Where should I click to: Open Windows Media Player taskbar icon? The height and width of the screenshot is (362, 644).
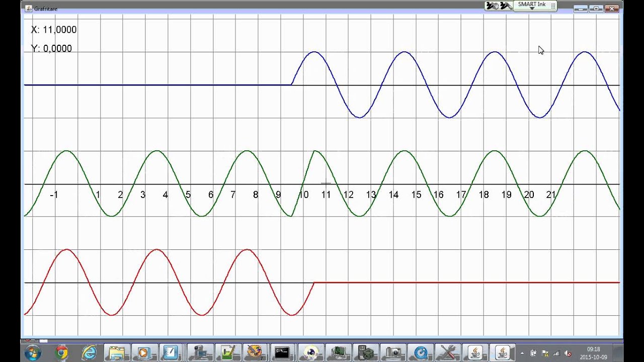point(144,353)
